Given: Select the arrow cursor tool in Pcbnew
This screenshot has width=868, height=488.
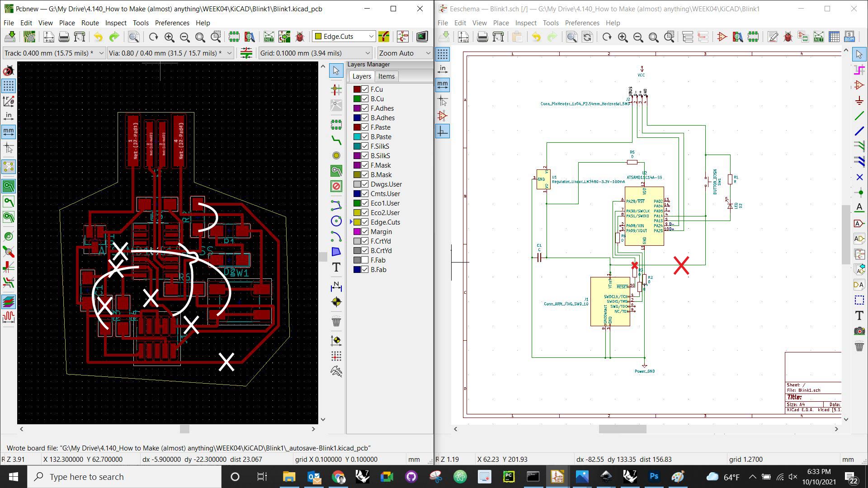Looking at the screenshot, I should coord(336,70).
